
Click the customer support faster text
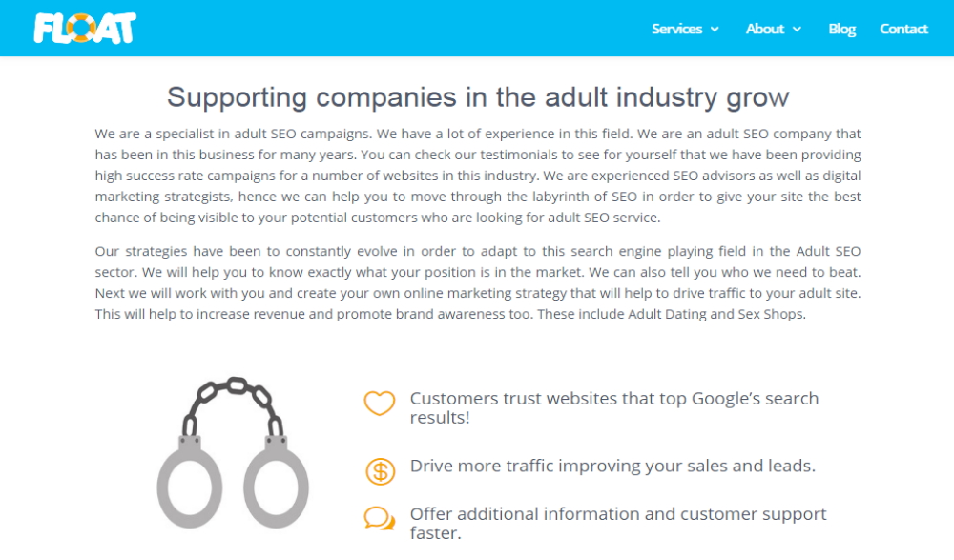tap(617, 524)
